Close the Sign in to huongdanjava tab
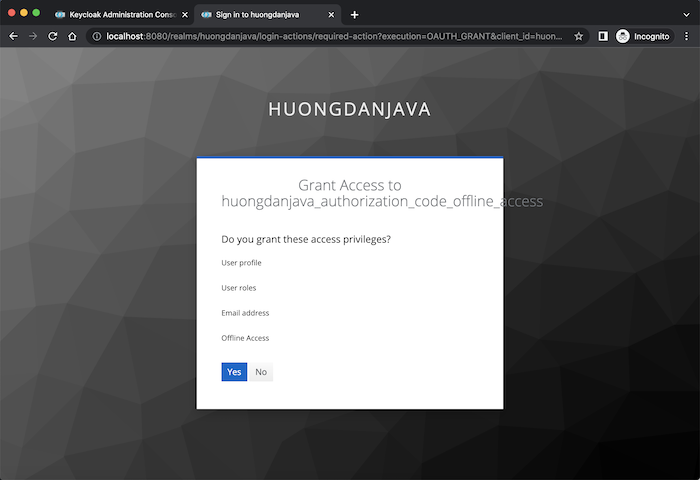700x480 pixels. click(331, 15)
